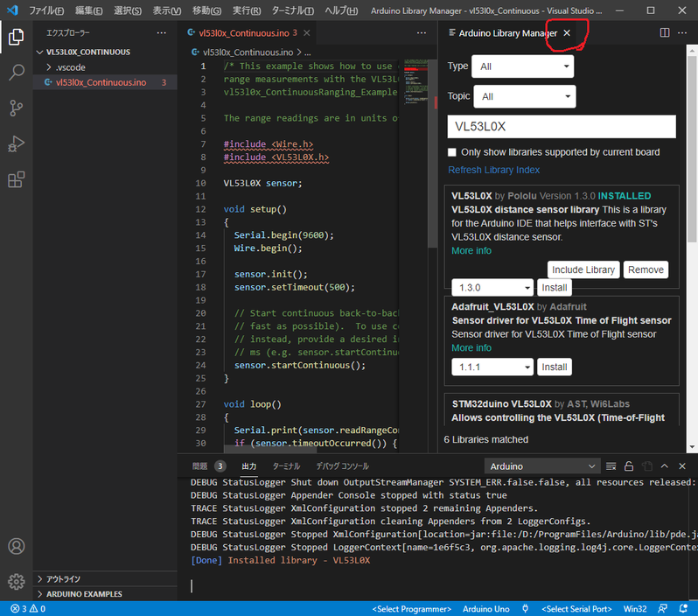Open notifications bell in status bar
This screenshot has height=616, width=698.
[683, 608]
